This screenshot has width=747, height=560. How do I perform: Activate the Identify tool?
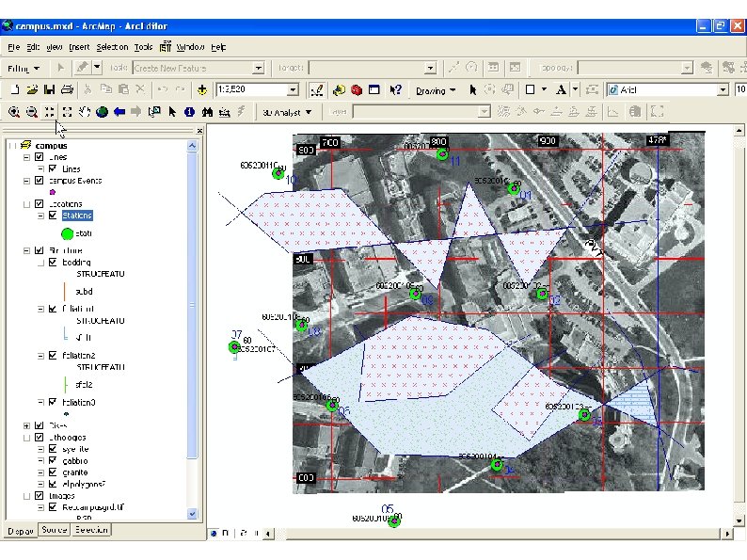[189, 112]
